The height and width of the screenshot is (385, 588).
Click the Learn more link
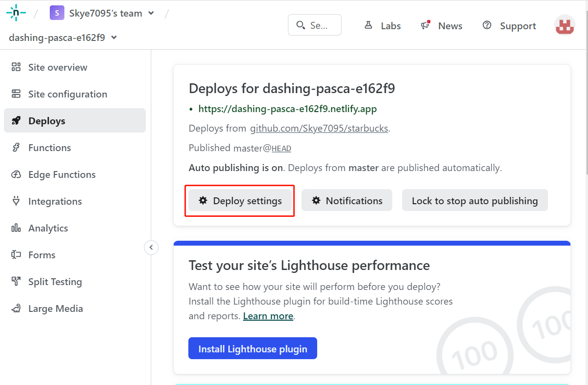[x=268, y=316]
